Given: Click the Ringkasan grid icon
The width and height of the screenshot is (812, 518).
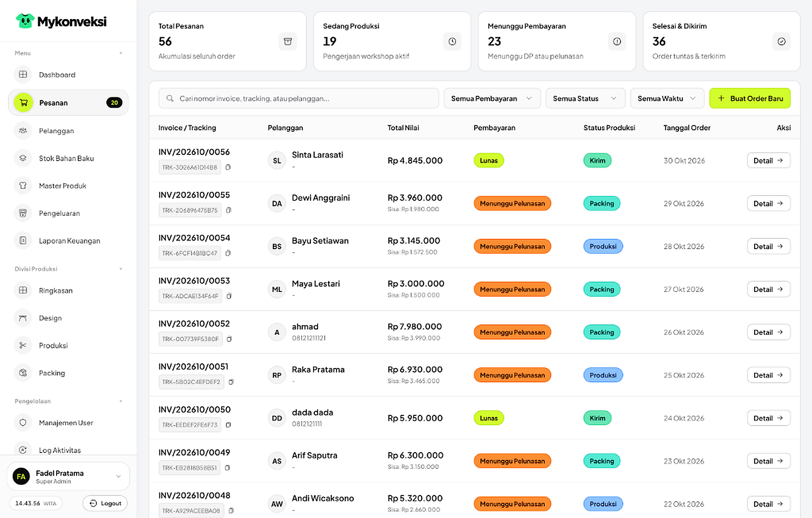Looking at the screenshot, I should pos(23,290).
